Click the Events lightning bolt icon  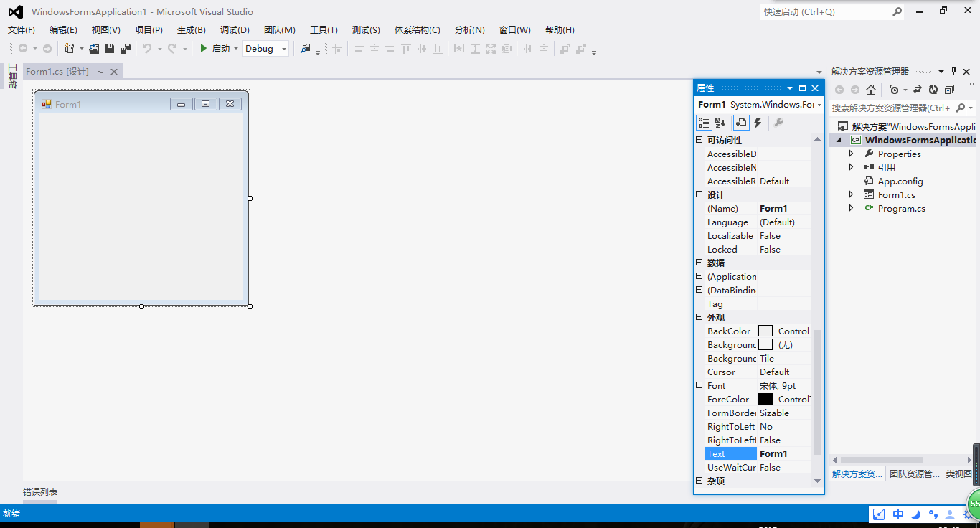point(758,123)
